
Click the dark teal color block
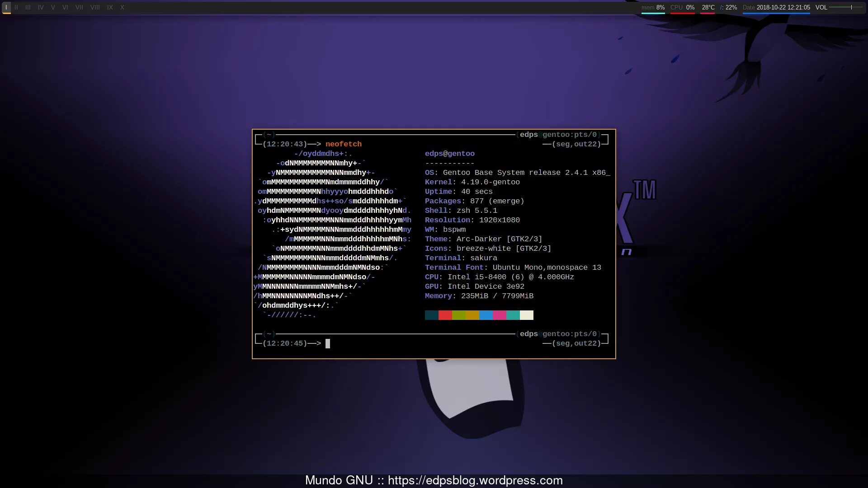click(x=432, y=315)
